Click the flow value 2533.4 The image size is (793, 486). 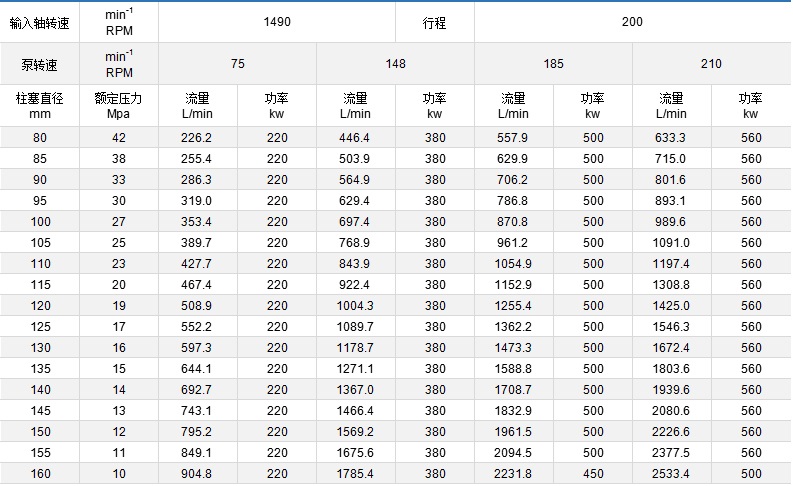[x=671, y=474]
